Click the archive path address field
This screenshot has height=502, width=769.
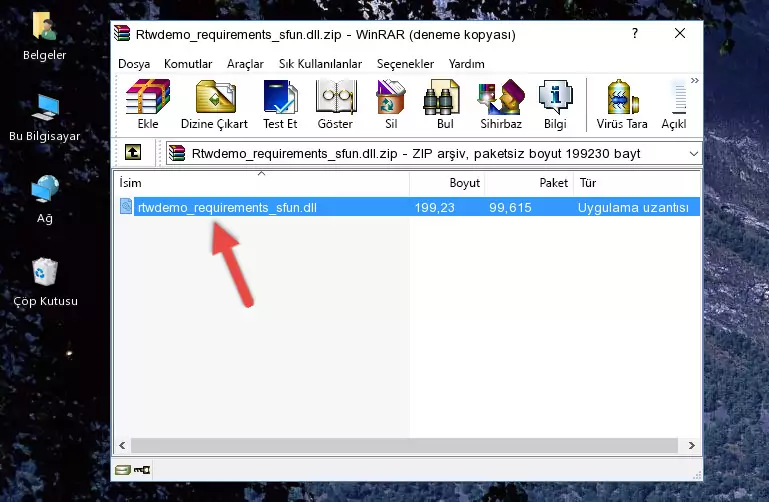[x=434, y=153]
